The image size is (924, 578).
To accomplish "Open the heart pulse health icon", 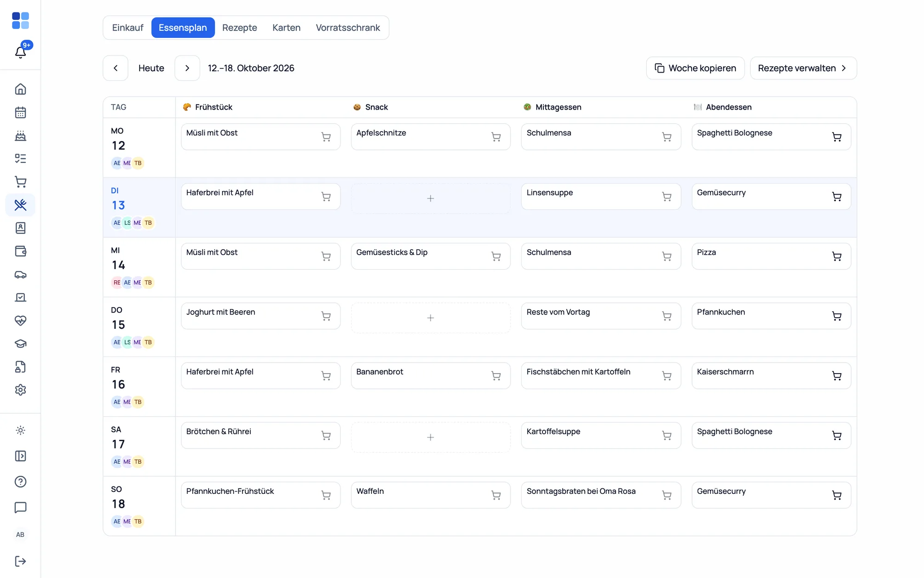I will [20, 320].
